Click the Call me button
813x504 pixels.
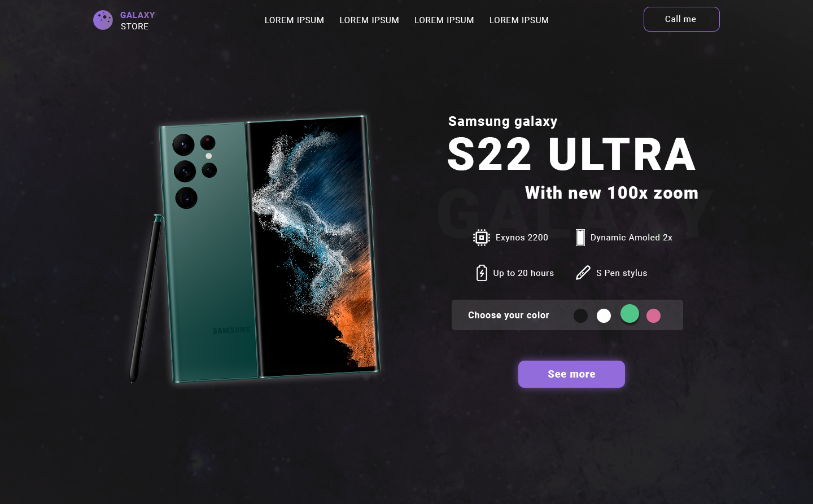point(681,19)
